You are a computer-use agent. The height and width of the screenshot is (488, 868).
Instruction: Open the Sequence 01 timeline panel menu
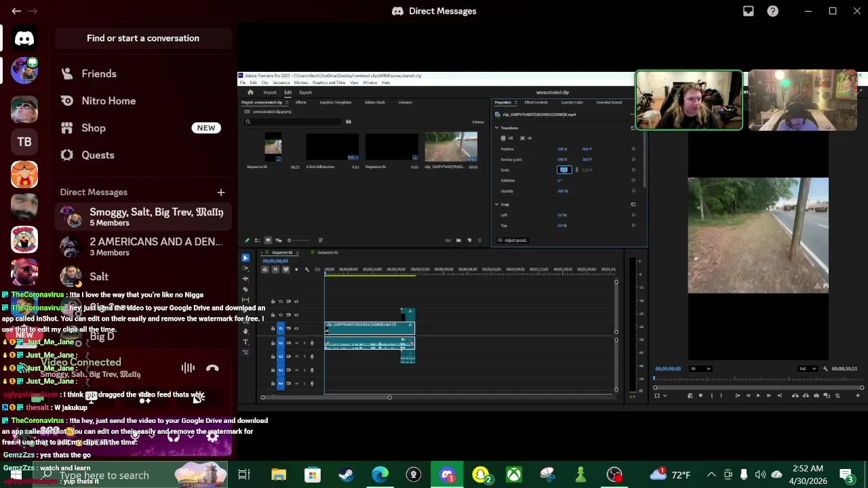pyautogui.click(x=297, y=252)
